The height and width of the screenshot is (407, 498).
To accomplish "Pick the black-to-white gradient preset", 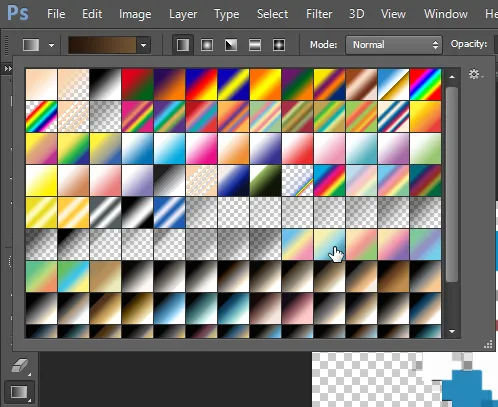I will [x=105, y=84].
